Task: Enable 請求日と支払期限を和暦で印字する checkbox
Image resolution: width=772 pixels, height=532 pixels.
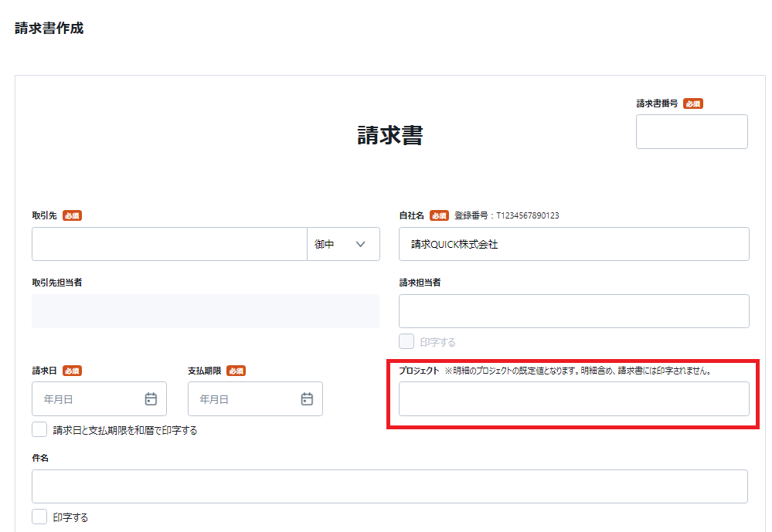Action: [x=39, y=429]
